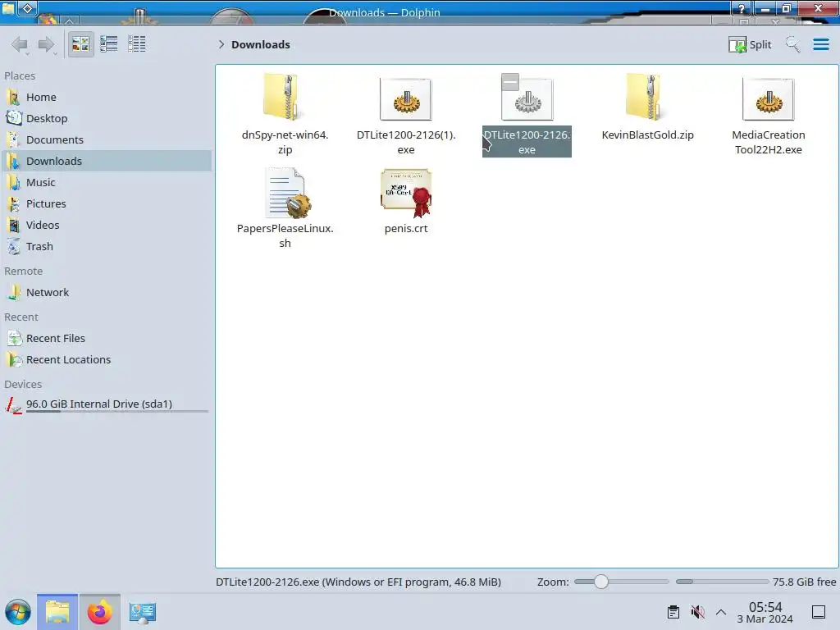Switch to Compact view mode
Image resolution: width=840 pixels, height=630 pixels.
click(x=109, y=44)
